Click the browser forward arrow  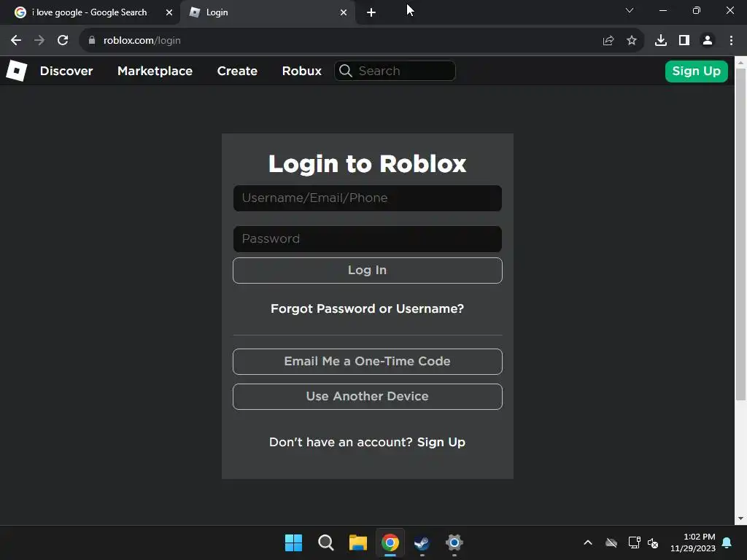(39, 41)
